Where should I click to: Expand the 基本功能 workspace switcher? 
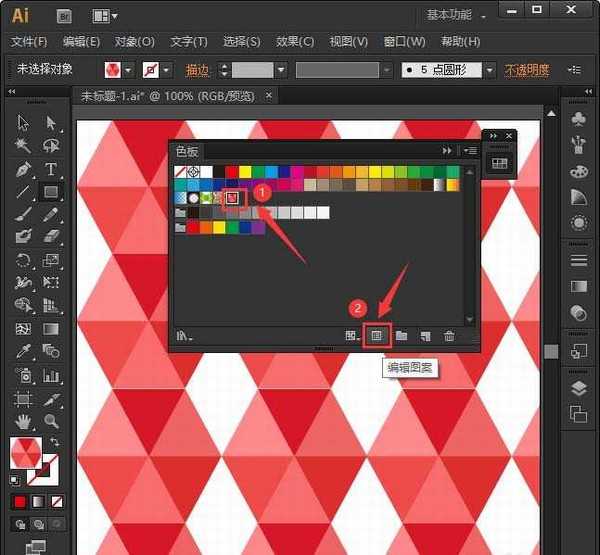(x=484, y=16)
